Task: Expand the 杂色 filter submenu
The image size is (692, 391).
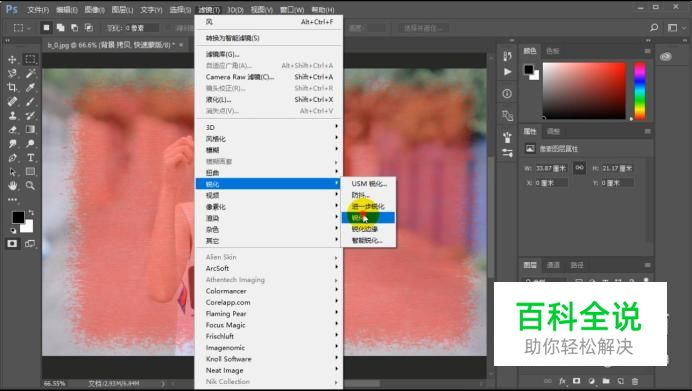Action: (x=268, y=229)
